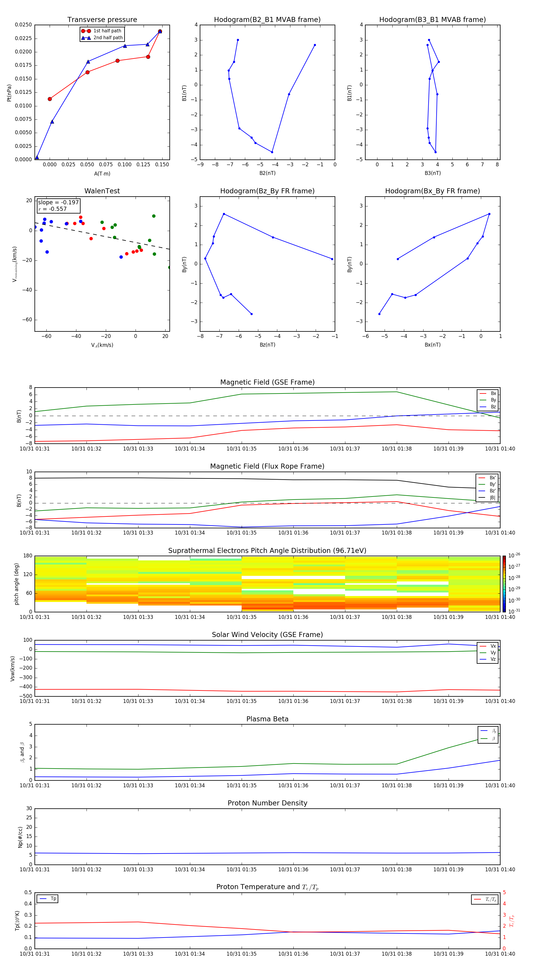Click the 'slope = -0.197' annotation
Screen dimensions: 535x980
[58, 203]
